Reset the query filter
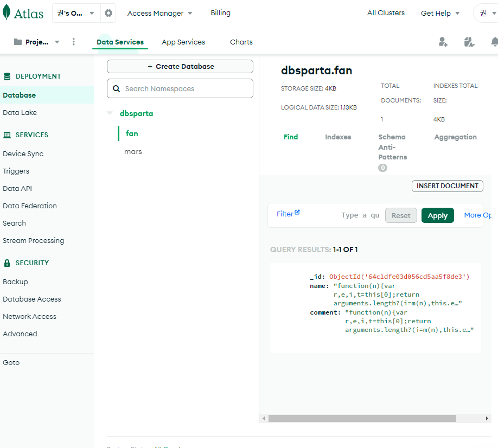 pyautogui.click(x=401, y=215)
